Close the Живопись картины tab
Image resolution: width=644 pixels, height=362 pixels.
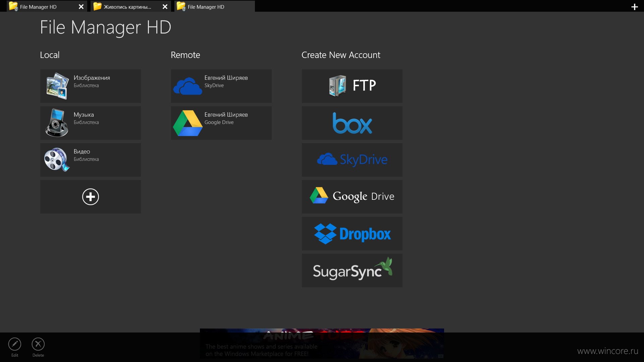[165, 7]
